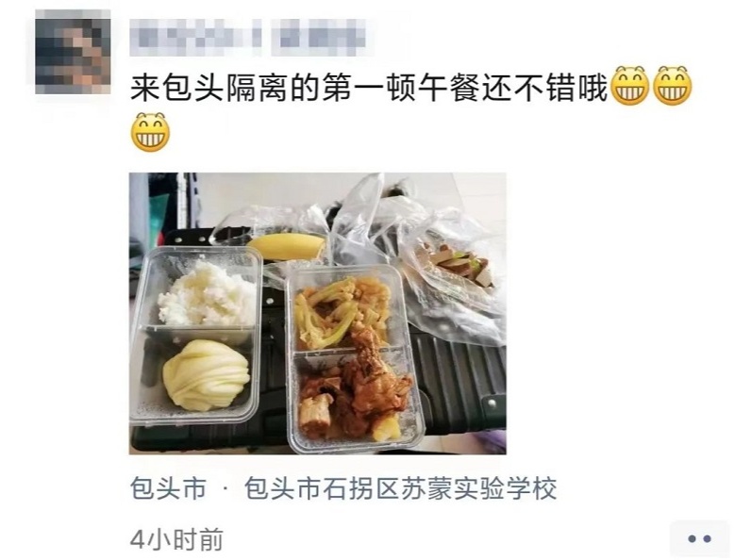This screenshot has width=751, height=560.
Task: Tap the braised chicken compartment in photo
Action: click(355, 393)
